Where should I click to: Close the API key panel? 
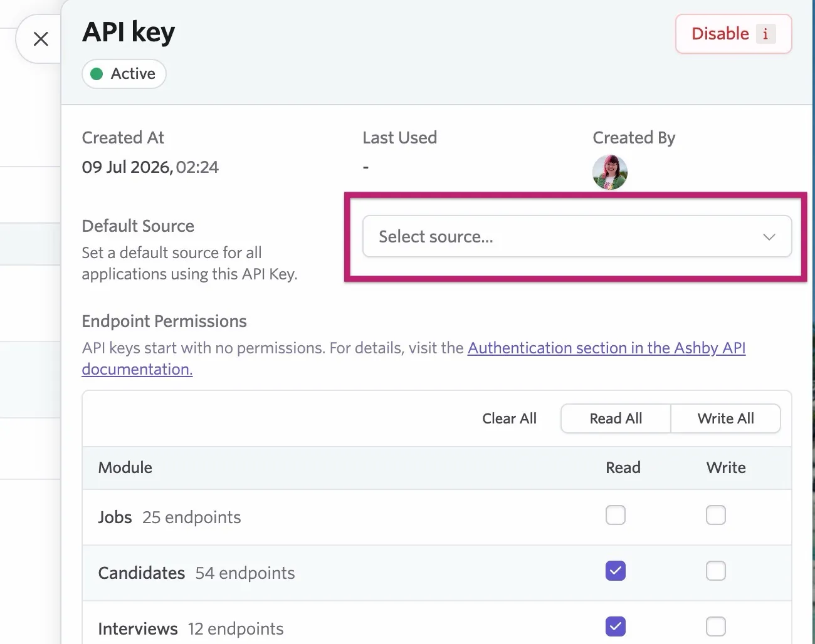[x=41, y=39]
